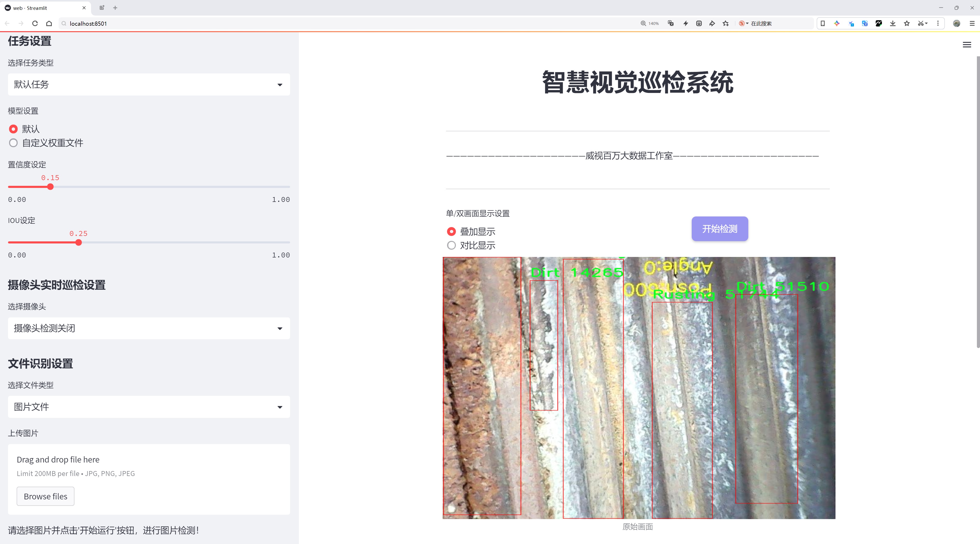The image size is (980, 544).
Task: Expand the 默认任务 task type dropdown
Action: 149,84
